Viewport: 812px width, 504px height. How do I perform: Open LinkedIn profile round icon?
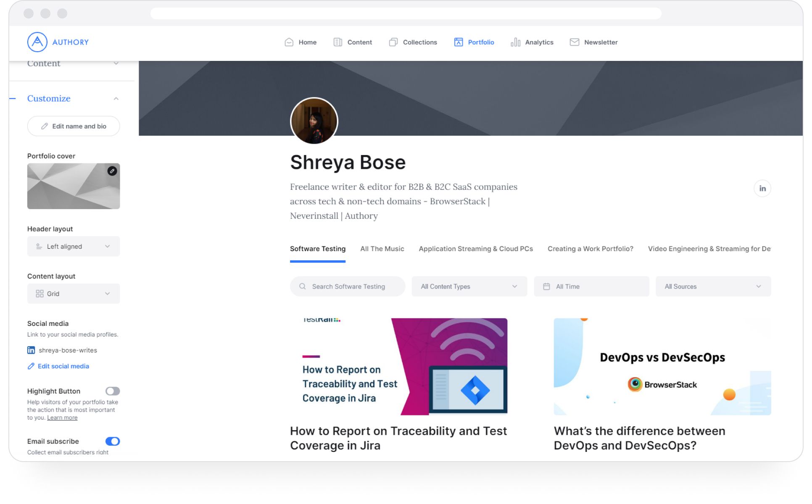click(762, 189)
